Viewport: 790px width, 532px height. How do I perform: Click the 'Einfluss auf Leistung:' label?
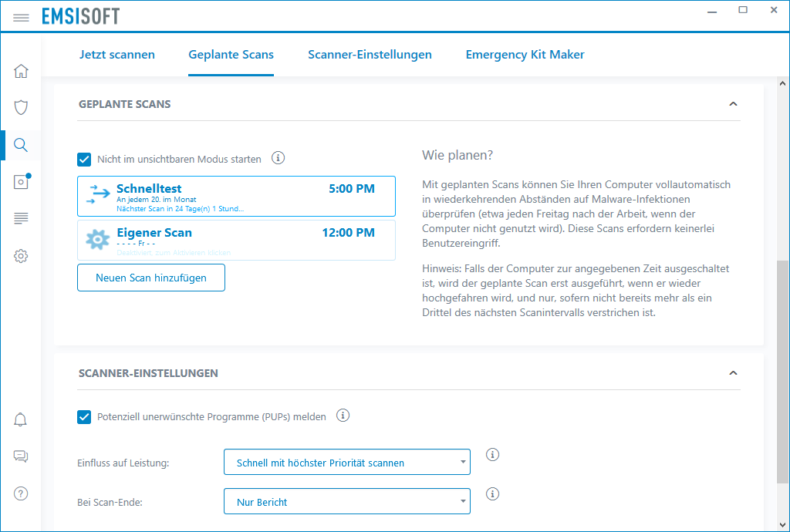[123, 463]
